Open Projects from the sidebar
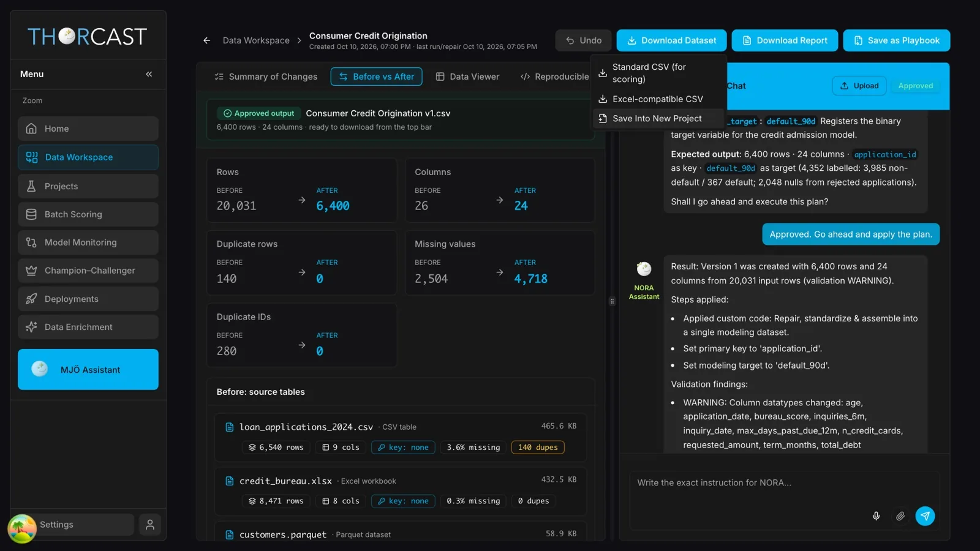This screenshot has width=980, height=551. [x=88, y=186]
